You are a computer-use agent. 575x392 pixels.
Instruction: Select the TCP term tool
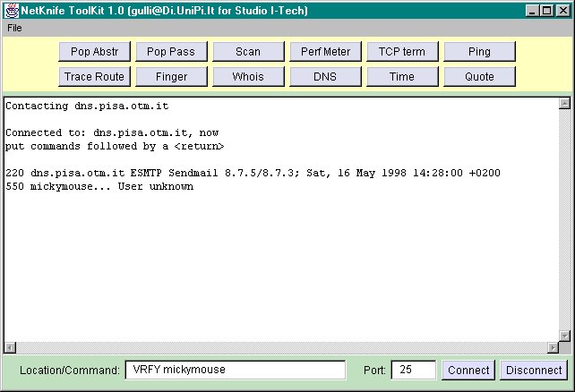point(402,52)
